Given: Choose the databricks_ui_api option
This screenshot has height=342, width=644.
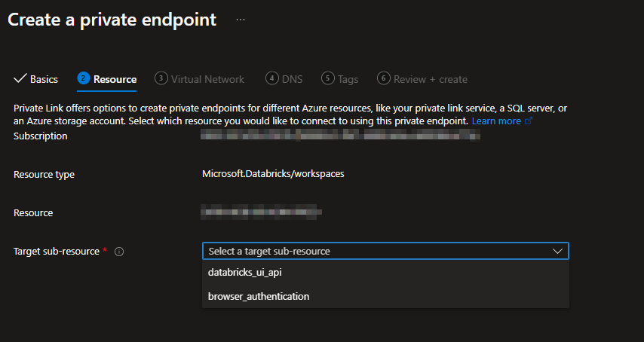Looking at the screenshot, I should click(x=385, y=272).
